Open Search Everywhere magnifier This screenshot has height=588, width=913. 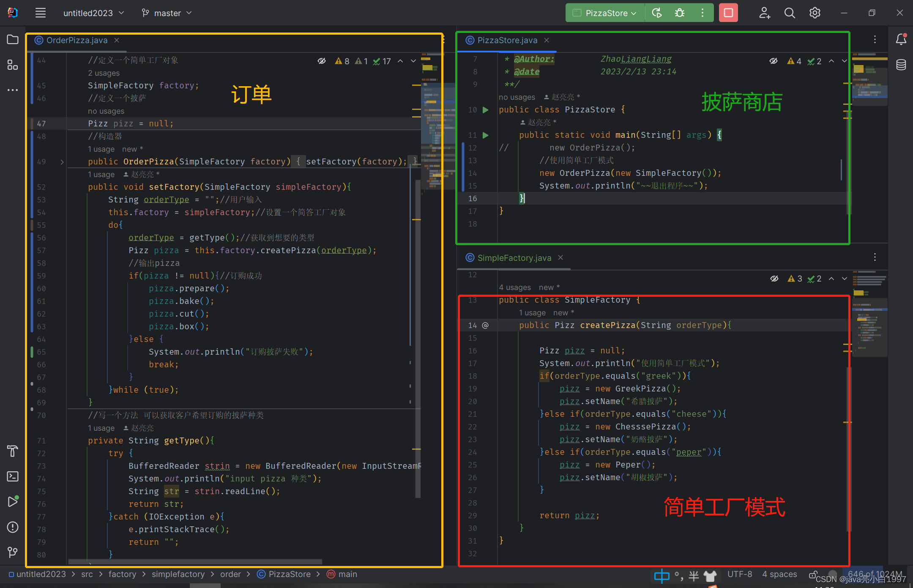click(x=790, y=13)
